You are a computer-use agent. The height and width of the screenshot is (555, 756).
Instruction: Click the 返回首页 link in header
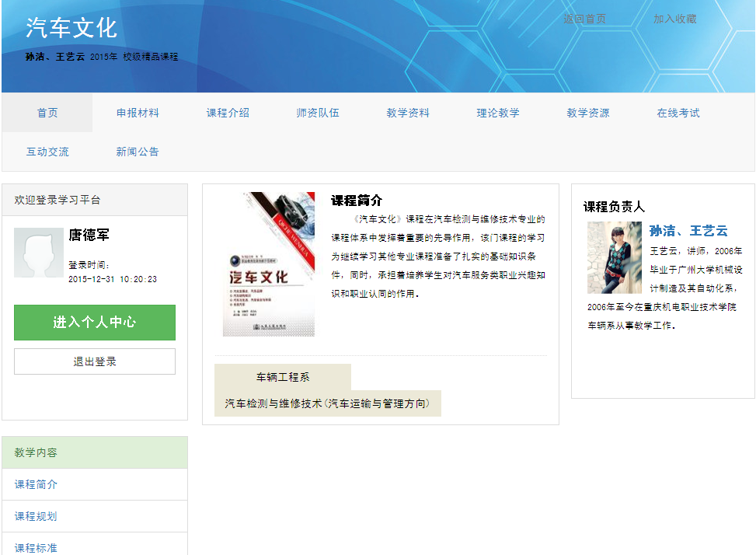584,19
